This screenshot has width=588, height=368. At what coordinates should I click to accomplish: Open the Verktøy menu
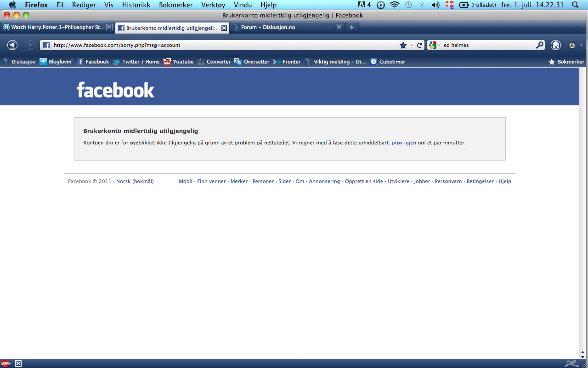click(x=214, y=5)
